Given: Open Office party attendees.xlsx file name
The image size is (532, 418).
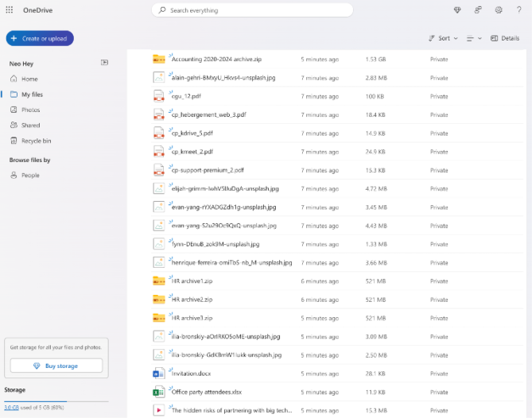Looking at the screenshot, I should (207, 392).
